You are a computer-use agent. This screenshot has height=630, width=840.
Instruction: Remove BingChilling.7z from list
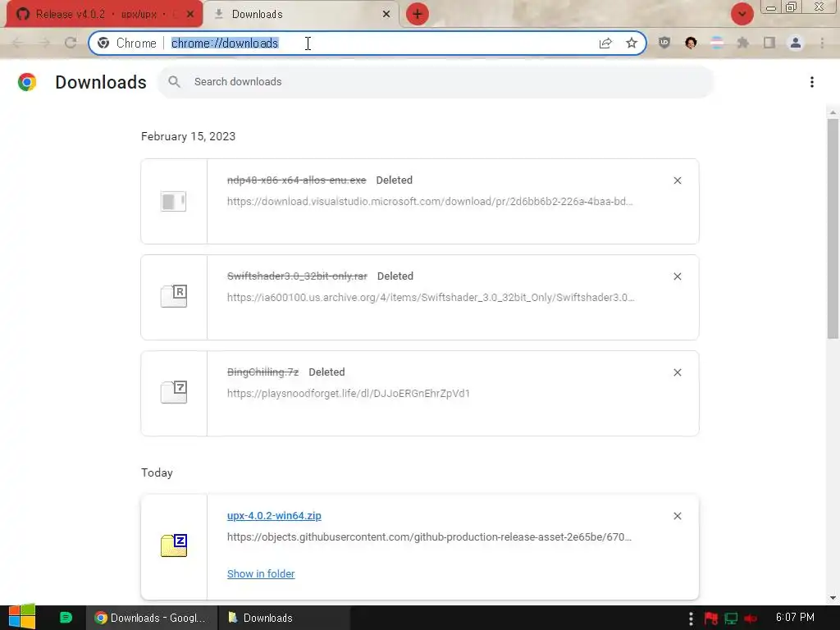pyautogui.click(x=677, y=372)
